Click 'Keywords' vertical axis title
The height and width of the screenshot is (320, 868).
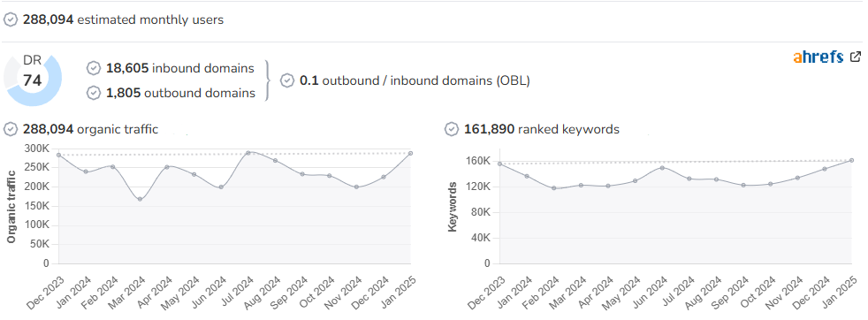tap(453, 207)
